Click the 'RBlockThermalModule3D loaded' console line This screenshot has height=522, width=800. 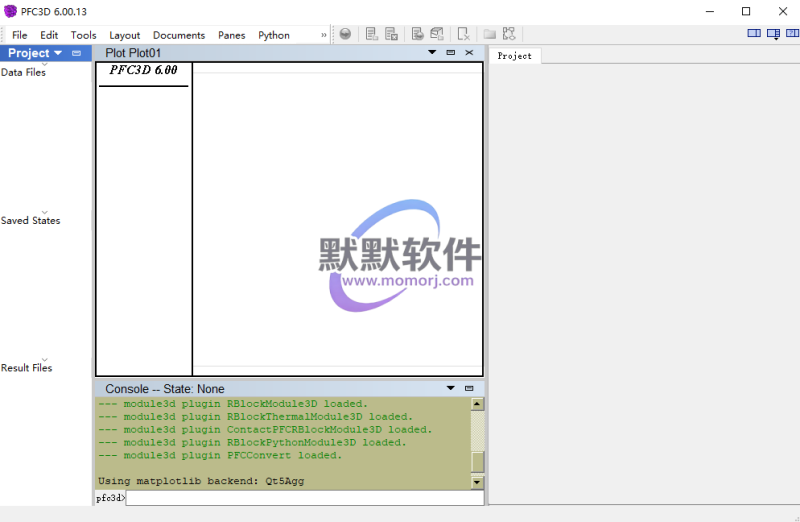[256, 416]
